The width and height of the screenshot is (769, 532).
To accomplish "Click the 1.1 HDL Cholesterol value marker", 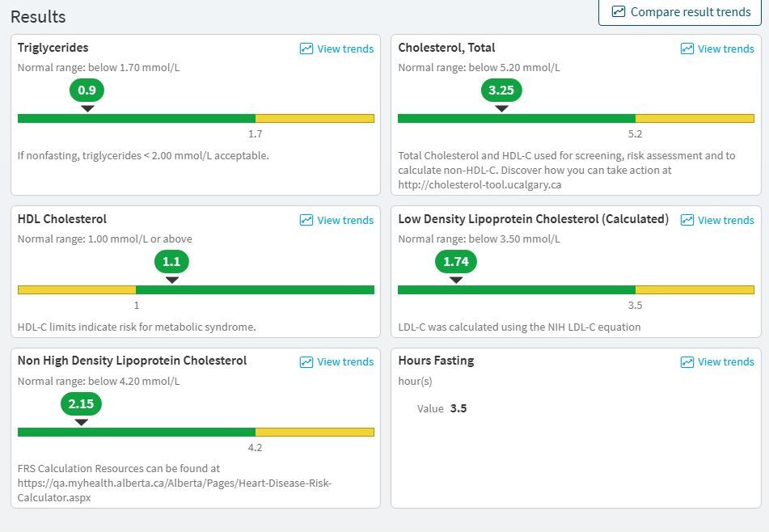I will [x=171, y=262].
